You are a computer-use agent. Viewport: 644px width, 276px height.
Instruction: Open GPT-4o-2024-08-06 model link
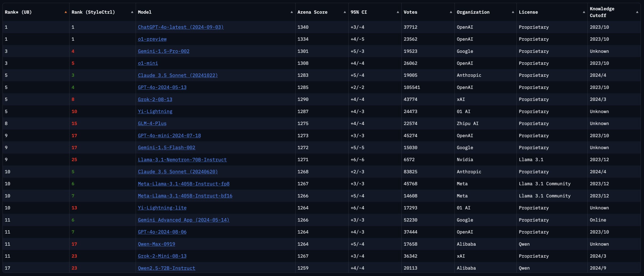pos(162,232)
